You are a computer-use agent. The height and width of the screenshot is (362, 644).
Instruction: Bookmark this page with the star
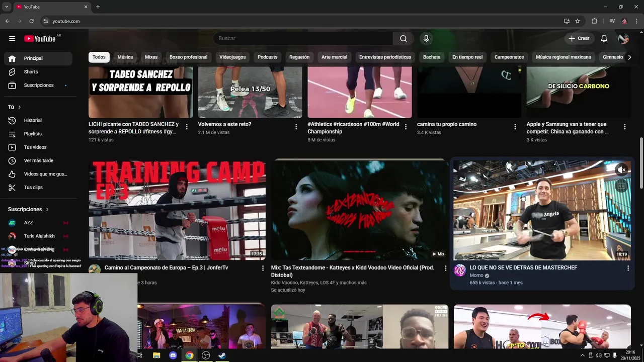coord(578,21)
